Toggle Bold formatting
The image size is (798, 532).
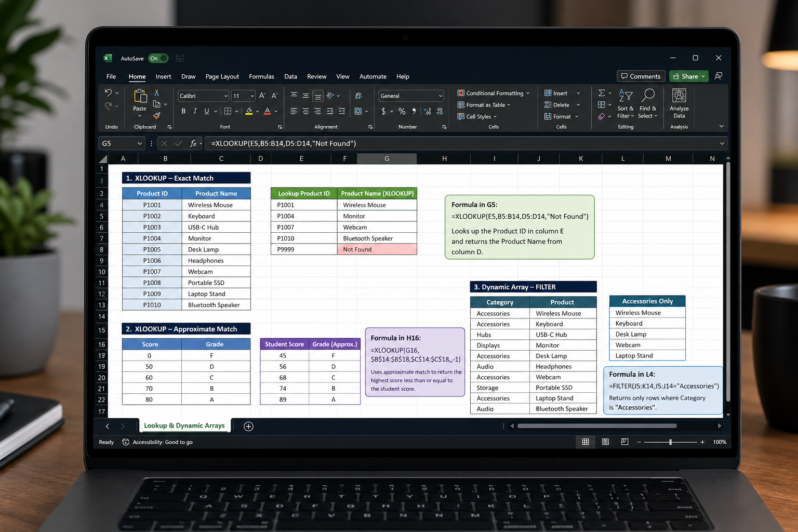(x=183, y=111)
